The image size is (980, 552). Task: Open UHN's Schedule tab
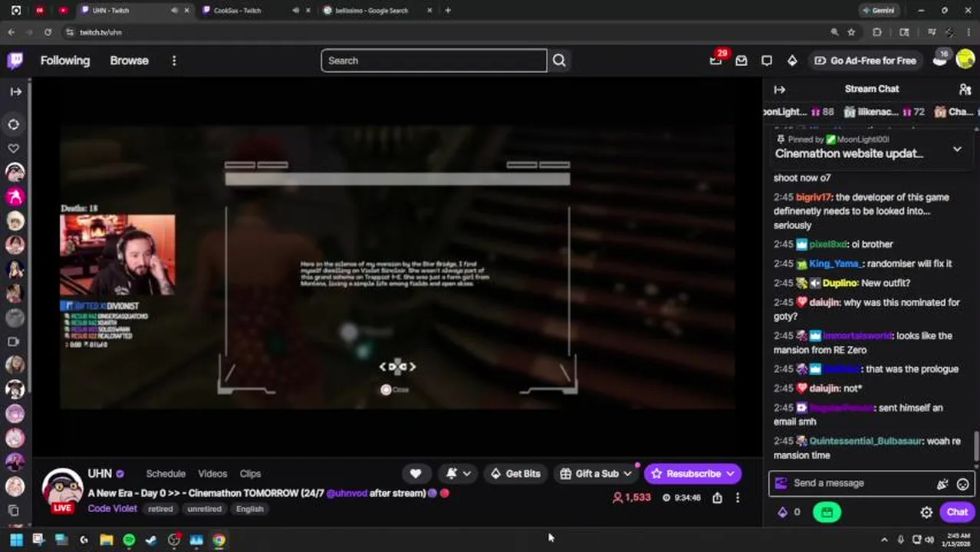(x=166, y=474)
